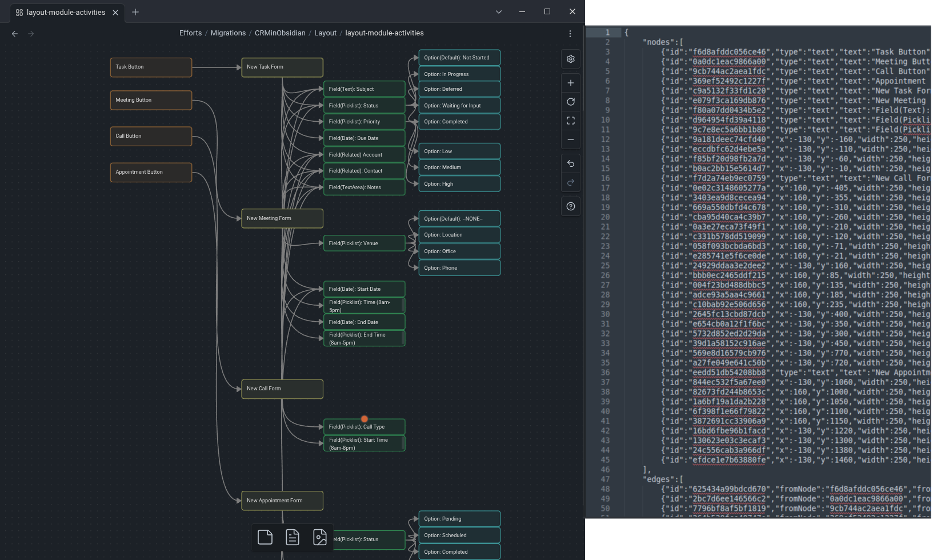Select the New Call Form node
Viewport: 933px width, 560px height.
[x=282, y=389]
